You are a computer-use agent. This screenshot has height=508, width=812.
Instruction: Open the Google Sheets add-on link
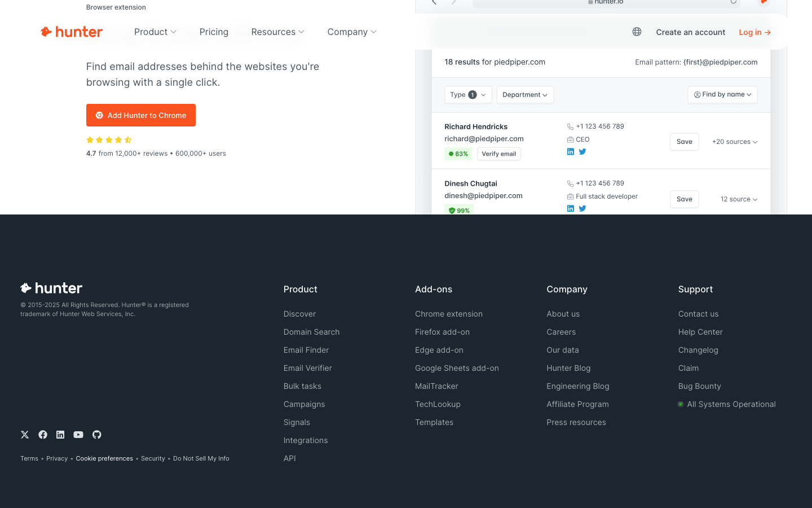457,368
